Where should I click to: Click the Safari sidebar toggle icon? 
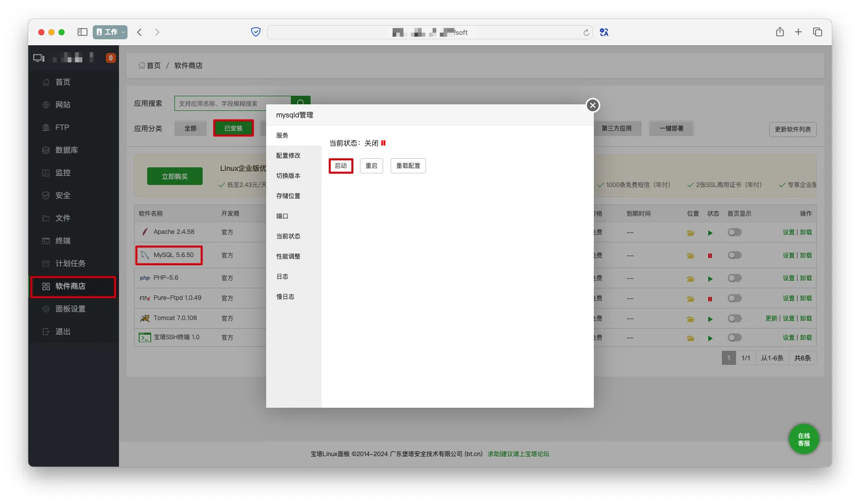[x=82, y=32]
